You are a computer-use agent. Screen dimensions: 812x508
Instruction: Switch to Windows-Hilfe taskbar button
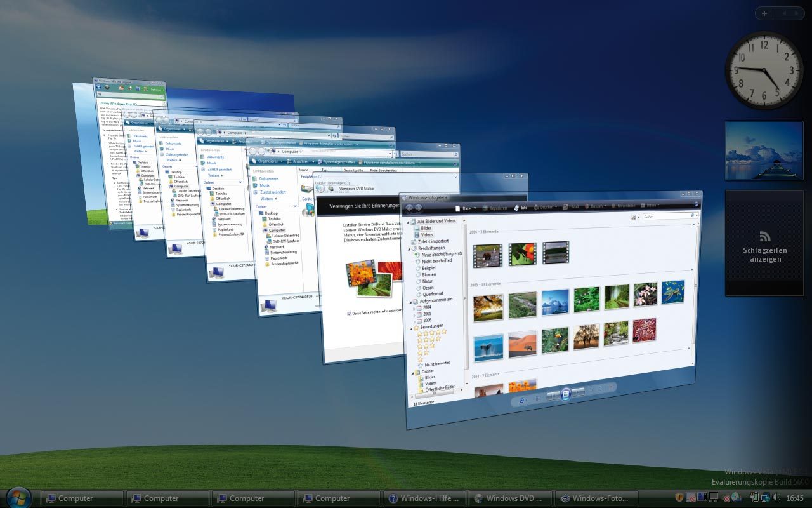tap(424, 498)
